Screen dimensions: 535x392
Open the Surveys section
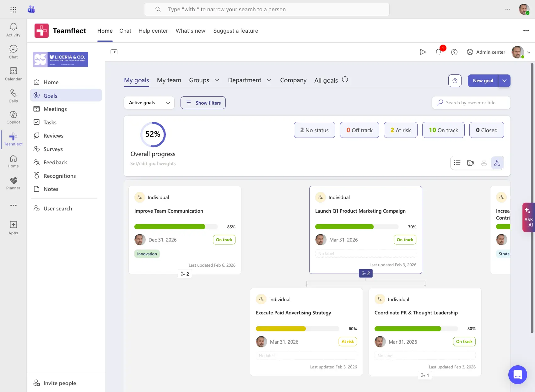[53, 149]
